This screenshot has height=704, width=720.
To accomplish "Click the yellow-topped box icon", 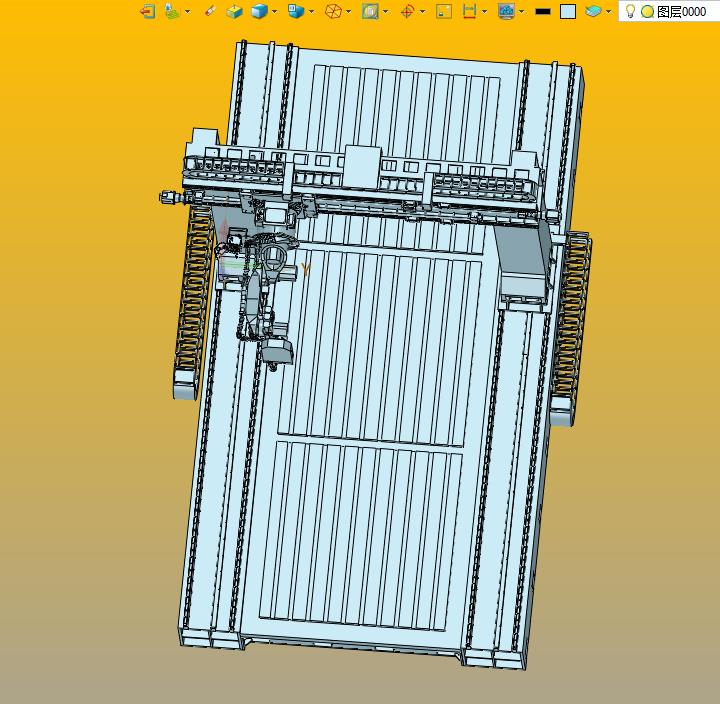I will click(234, 11).
